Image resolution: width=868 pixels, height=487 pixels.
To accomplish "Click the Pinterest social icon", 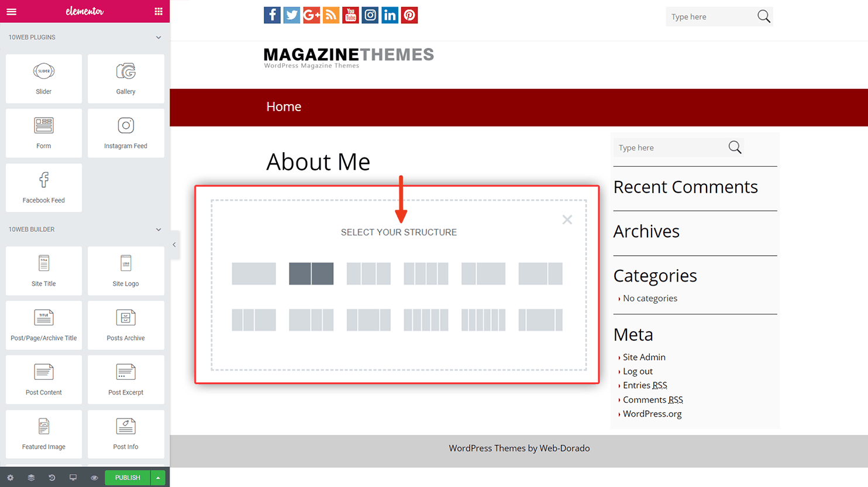I will tap(409, 15).
